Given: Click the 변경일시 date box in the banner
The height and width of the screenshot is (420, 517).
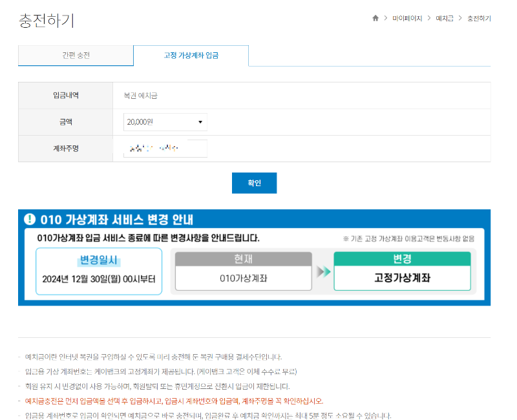Looking at the screenshot, I should click(98, 271).
